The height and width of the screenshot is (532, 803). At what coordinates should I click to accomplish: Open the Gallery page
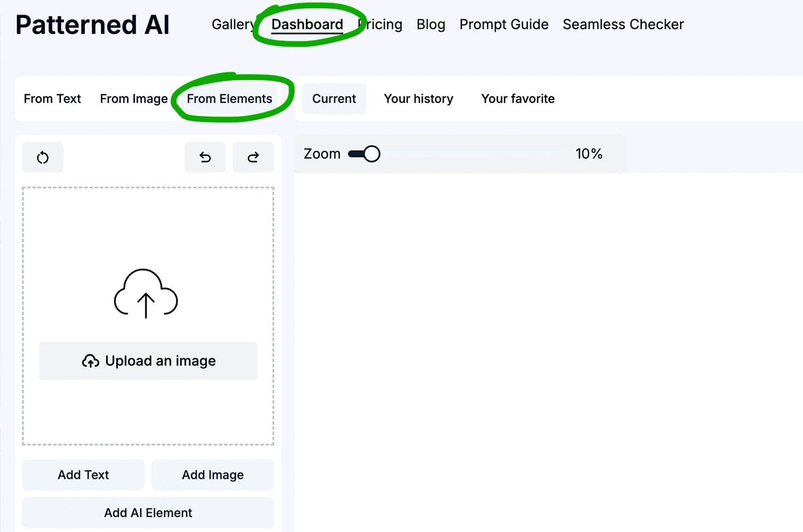pyautogui.click(x=232, y=24)
